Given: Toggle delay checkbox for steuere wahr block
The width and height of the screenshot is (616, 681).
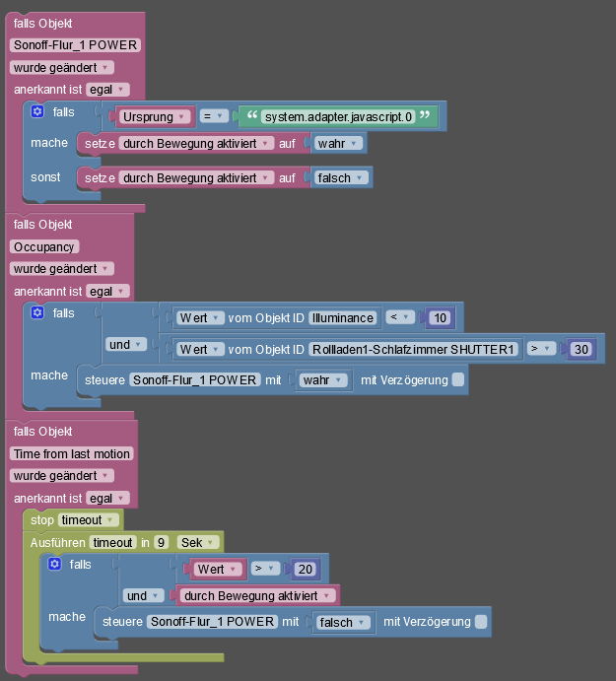Looking at the screenshot, I should coord(458,379).
